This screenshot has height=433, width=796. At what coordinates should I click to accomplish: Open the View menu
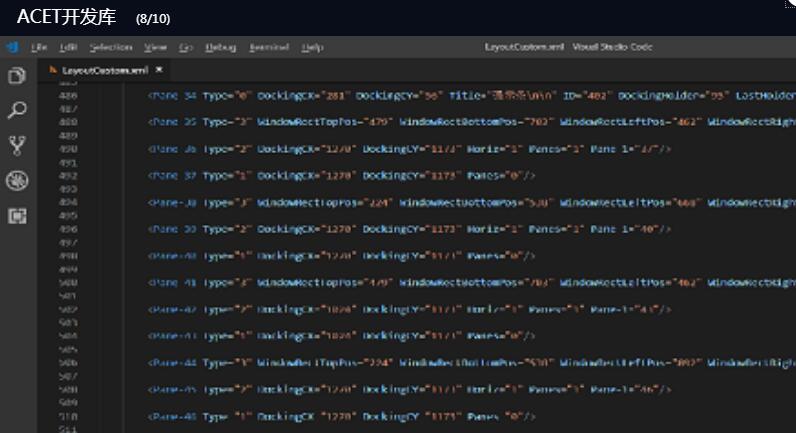point(155,47)
